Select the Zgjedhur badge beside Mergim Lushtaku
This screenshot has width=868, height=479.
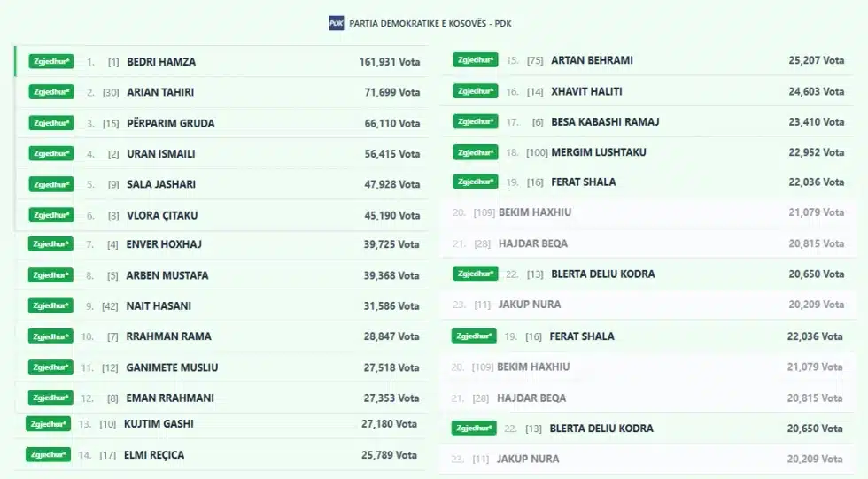476,152
